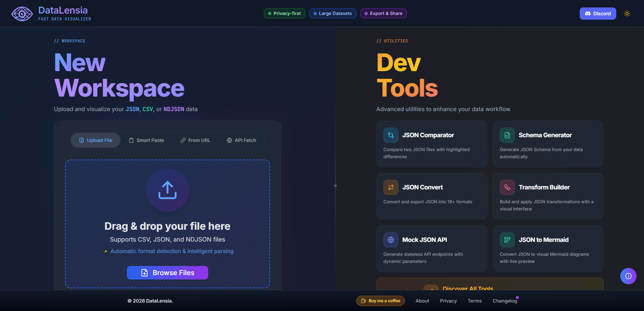Open the About footer link
The image size is (644, 311).
(x=422, y=301)
